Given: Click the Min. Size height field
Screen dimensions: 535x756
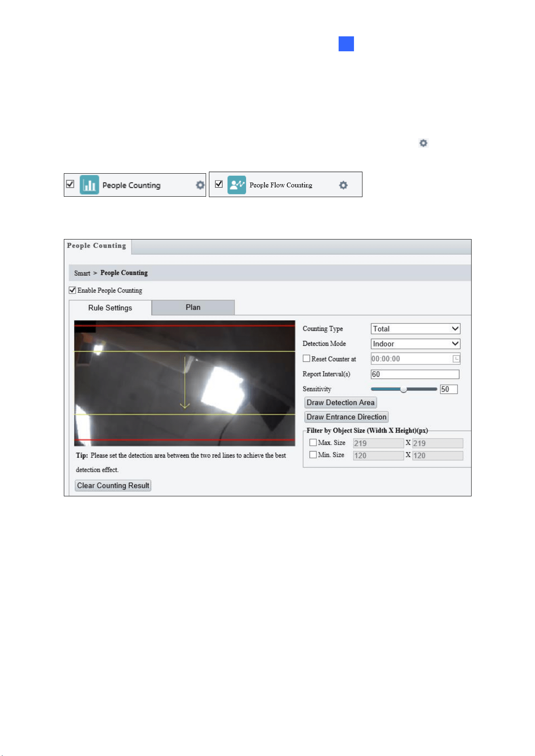Looking at the screenshot, I should (x=438, y=456).
